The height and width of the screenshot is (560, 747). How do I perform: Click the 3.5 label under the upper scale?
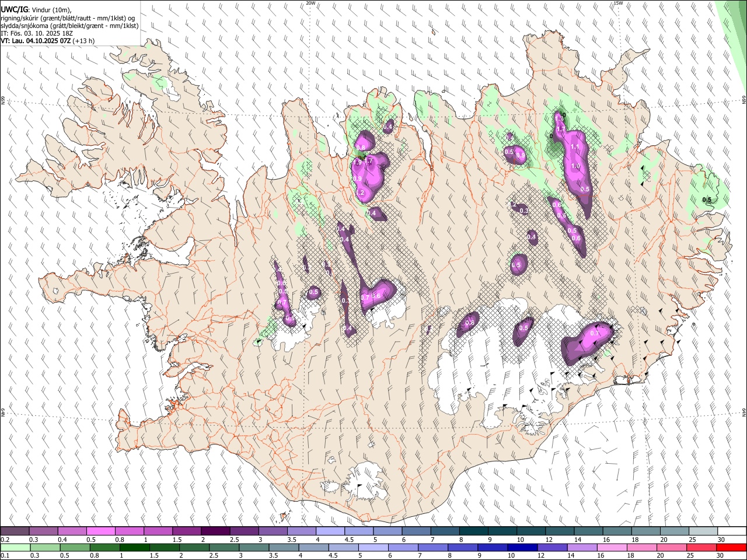point(291,540)
